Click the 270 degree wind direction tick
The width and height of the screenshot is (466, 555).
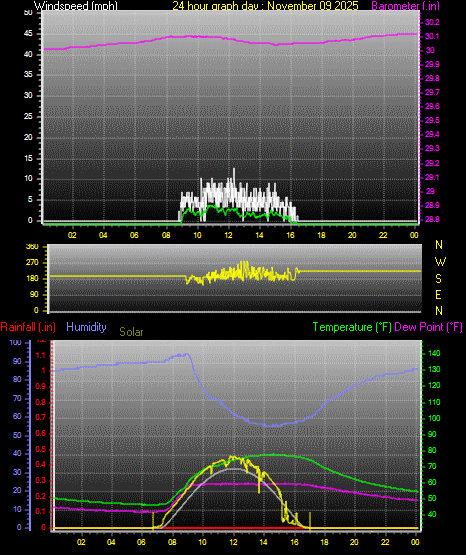click(x=32, y=263)
